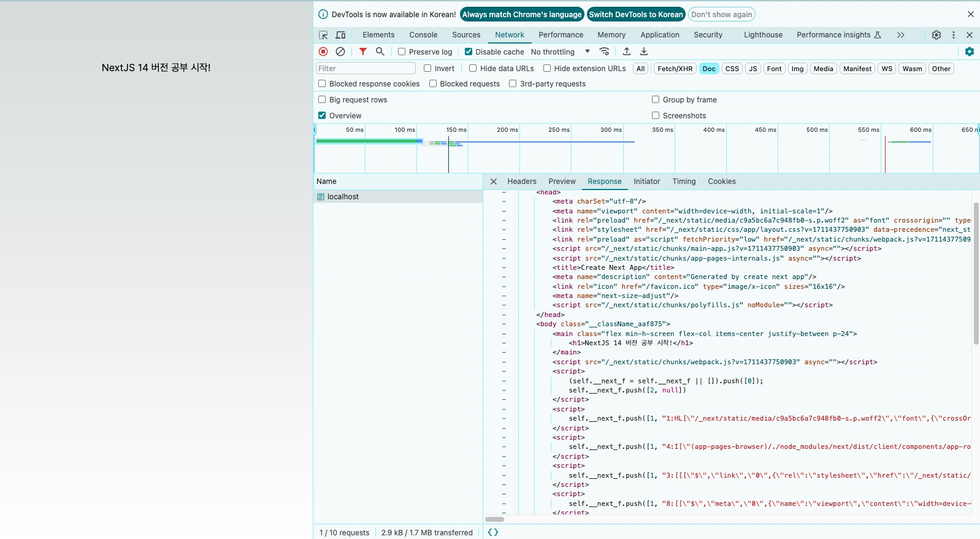Toggle the red filter funnel icon
This screenshot has height=539, width=980.
(363, 52)
